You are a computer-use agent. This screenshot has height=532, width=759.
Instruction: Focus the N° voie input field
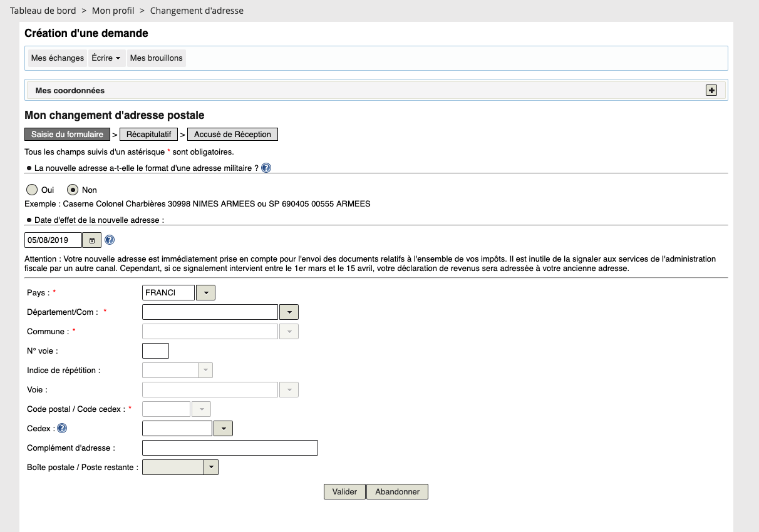pyautogui.click(x=156, y=351)
